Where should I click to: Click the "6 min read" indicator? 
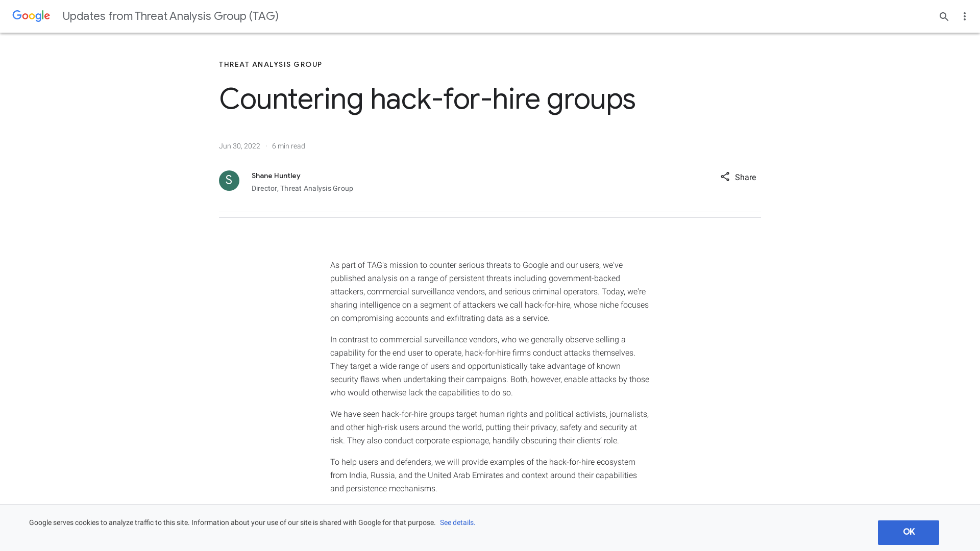[288, 146]
